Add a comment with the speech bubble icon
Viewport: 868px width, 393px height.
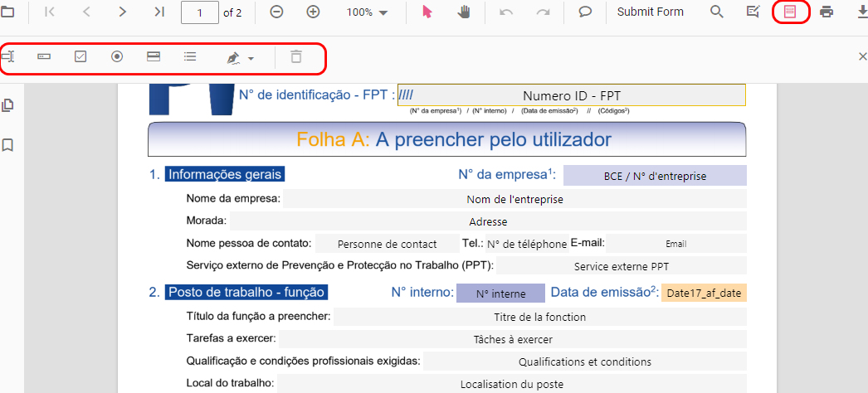(x=585, y=12)
